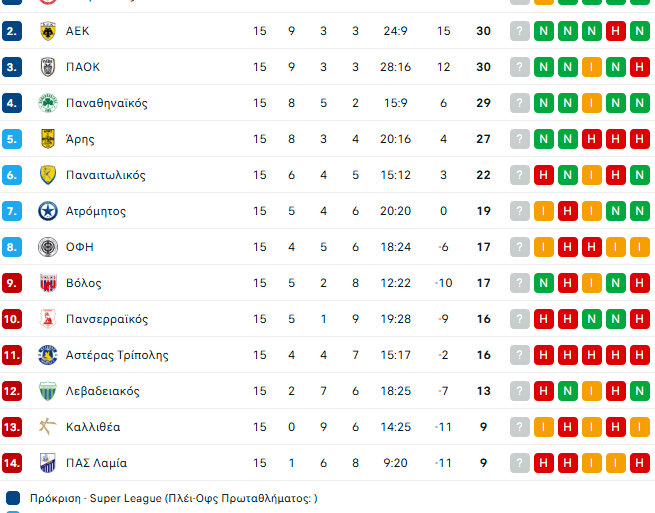The image size is (655, 513).
Task: Open the Πανσερραϊκός team link
Action: (107, 319)
